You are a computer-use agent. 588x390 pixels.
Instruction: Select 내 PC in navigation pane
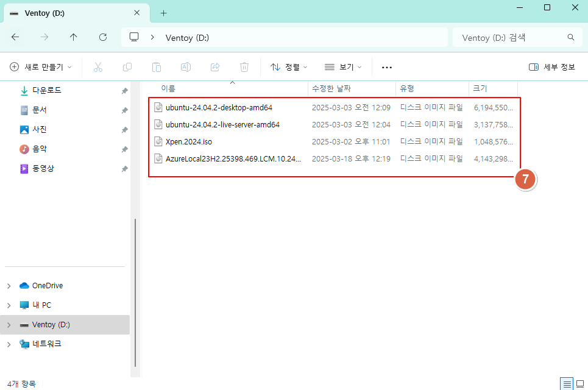tap(41, 305)
